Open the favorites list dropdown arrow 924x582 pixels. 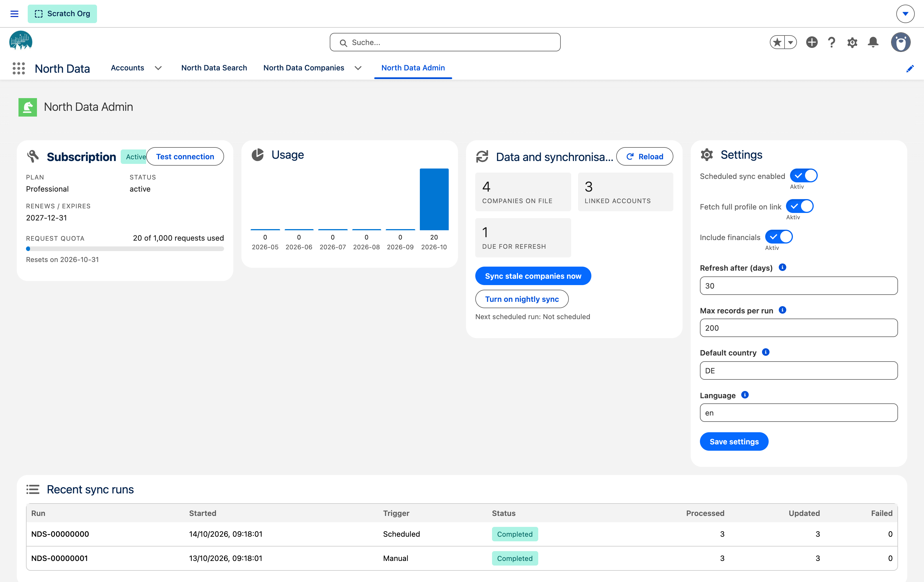click(791, 42)
